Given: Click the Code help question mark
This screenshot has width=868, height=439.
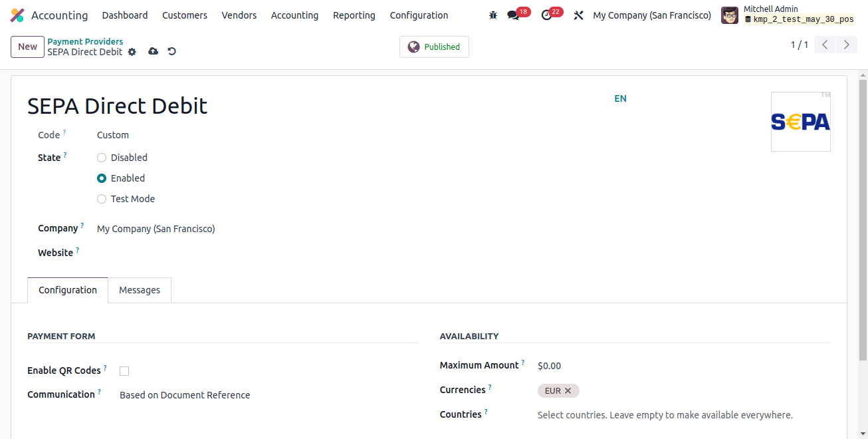Looking at the screenshot, I should 64,132.
